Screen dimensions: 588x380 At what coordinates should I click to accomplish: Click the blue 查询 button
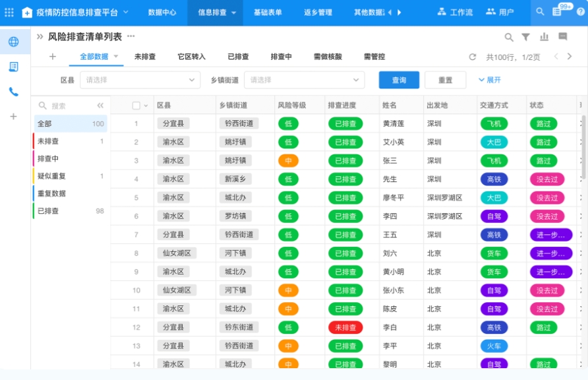(399, 80)
